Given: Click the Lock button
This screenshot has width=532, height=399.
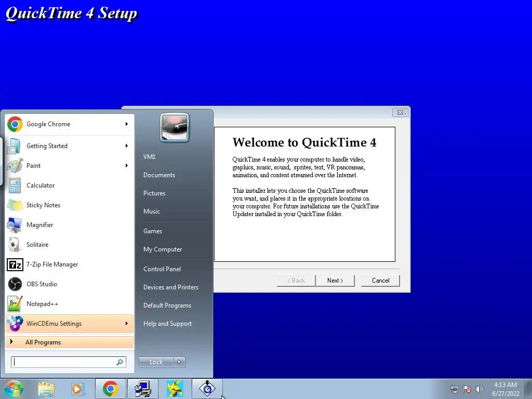Looking at the screenshot, I should pos(156,362).
